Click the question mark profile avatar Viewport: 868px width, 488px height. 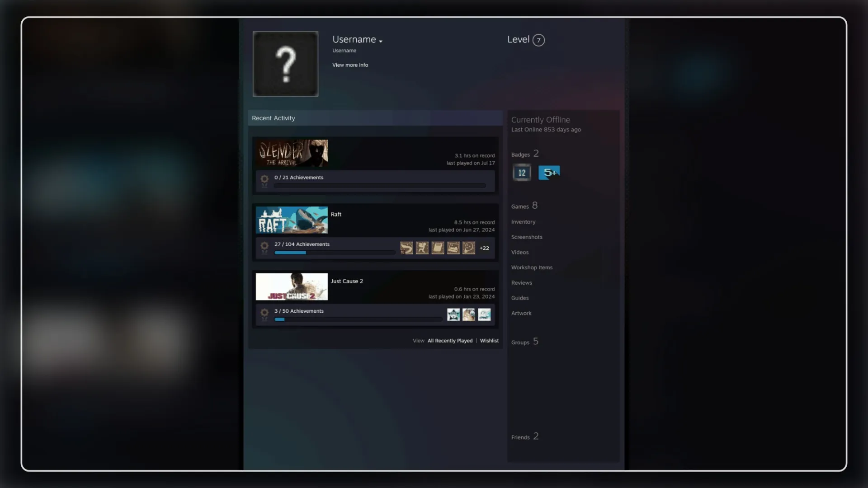pyautogui.click(x=285, y=64)
